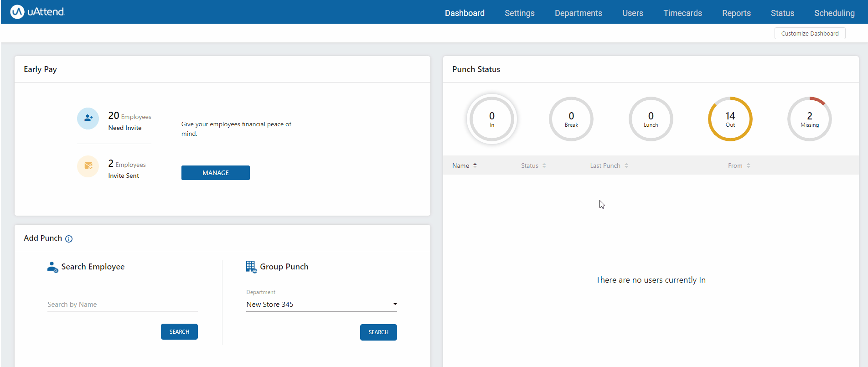This screenshot has width=868, height=367.
Task: Click the Status column header text
Action: pyautogui.click(x=530, y=165)
